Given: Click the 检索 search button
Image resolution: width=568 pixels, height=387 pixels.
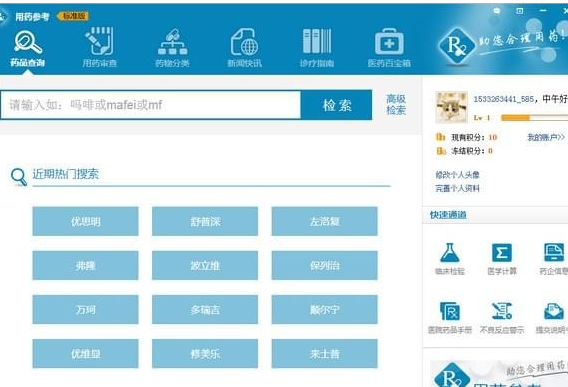Looking at the screenshot, I should (337, 105).
